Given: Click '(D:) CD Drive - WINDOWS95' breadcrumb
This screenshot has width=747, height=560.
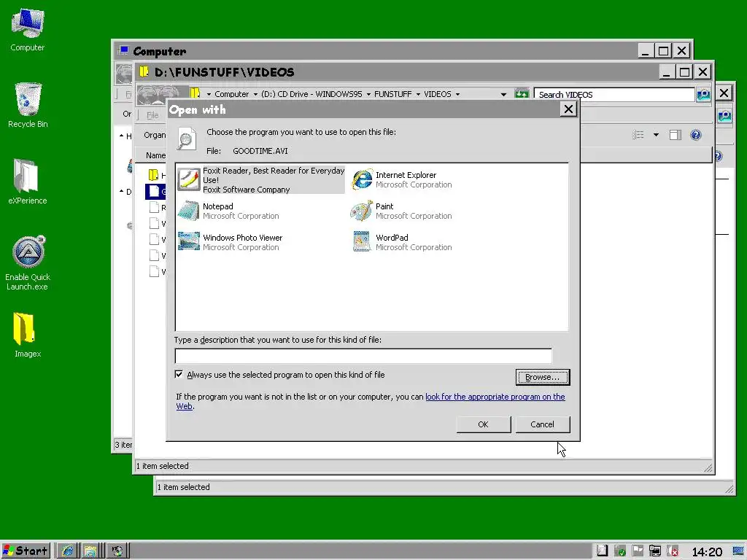Looking at the screenshot, I should (311, 94).
